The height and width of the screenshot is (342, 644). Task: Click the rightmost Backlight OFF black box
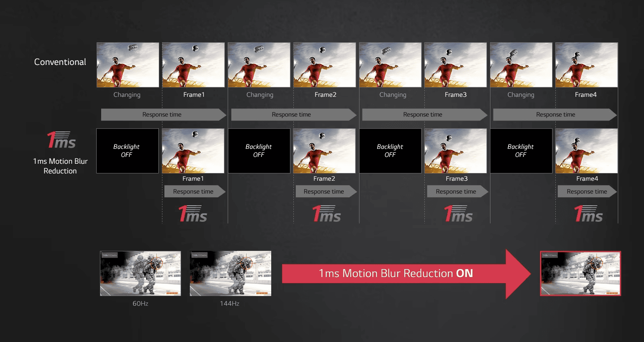coord(521,151)
